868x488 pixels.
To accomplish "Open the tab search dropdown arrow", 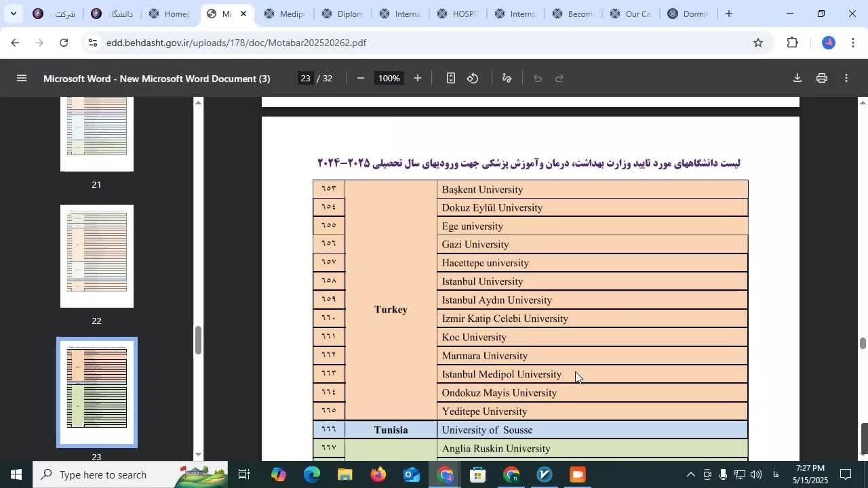I will point(13,14).
